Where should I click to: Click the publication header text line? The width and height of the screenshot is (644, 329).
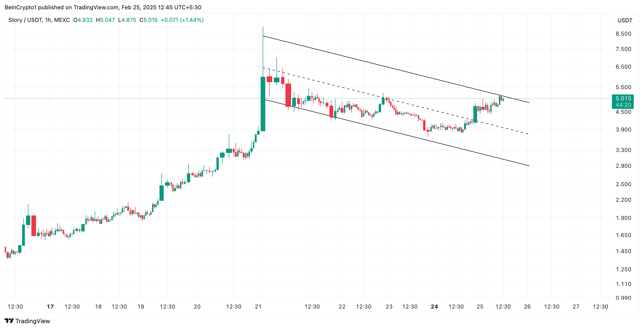pos(103,7)
